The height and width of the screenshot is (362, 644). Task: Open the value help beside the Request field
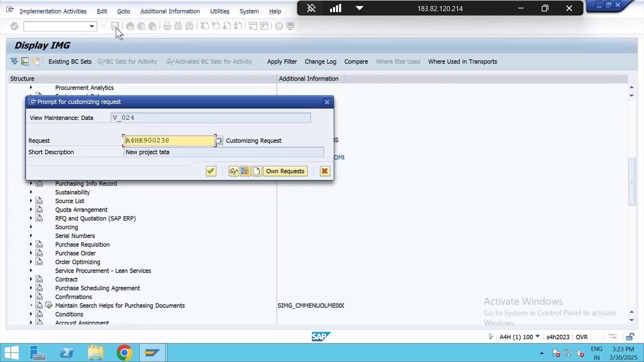coord(219,141)
